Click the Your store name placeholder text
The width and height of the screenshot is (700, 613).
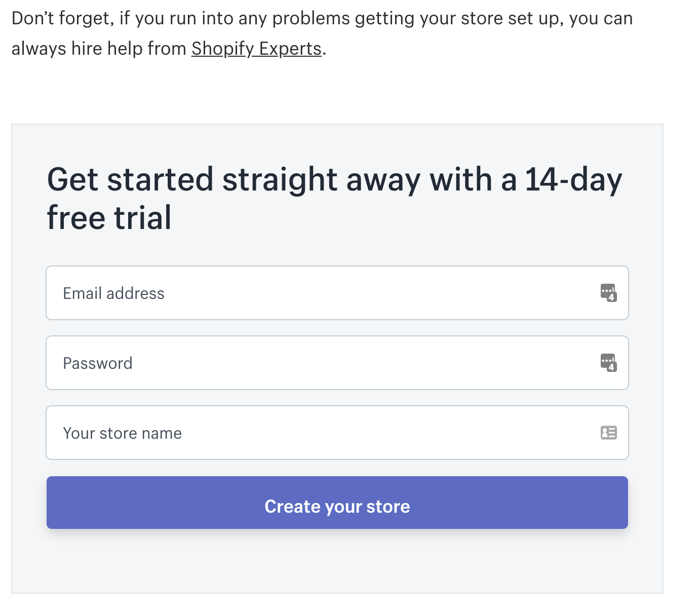tap(122, 433)
